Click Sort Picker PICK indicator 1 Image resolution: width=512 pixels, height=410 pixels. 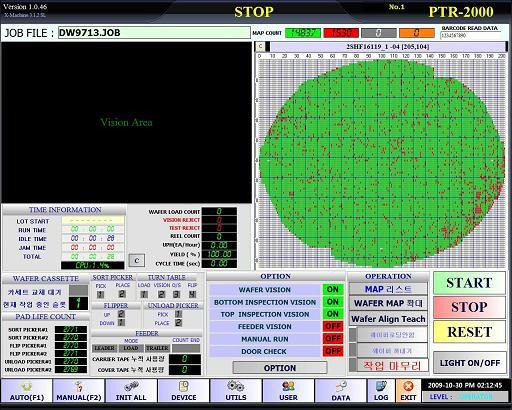[100, 294]
